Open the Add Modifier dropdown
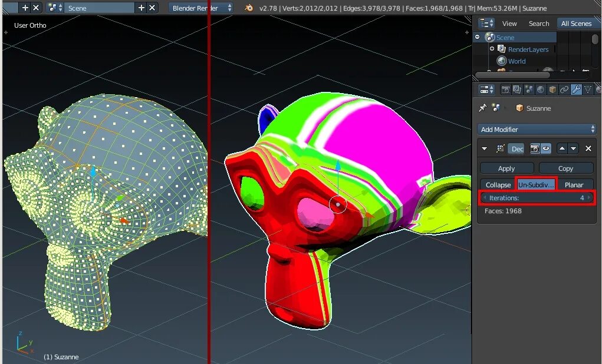The image size is (602, 364). point(537,129)
